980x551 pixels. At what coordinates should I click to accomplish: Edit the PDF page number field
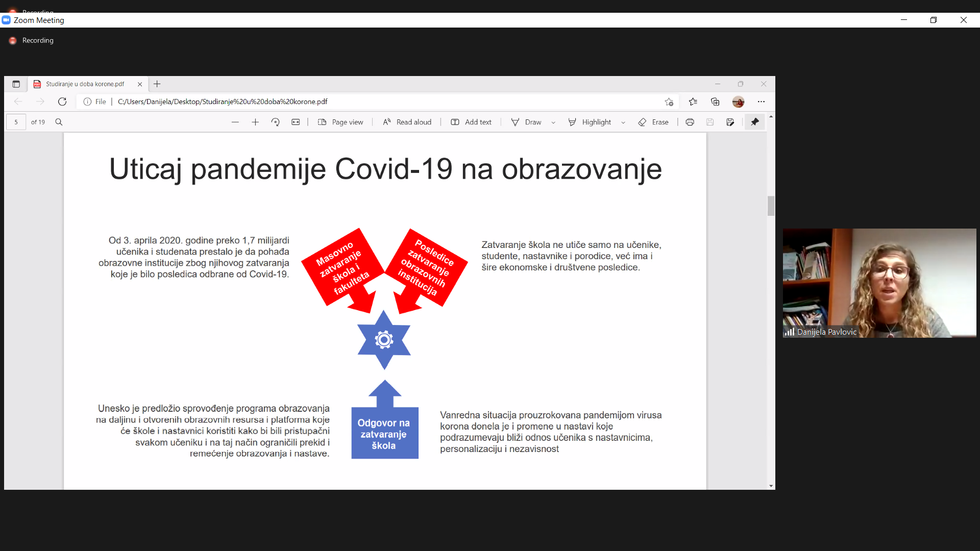point(16,122)
